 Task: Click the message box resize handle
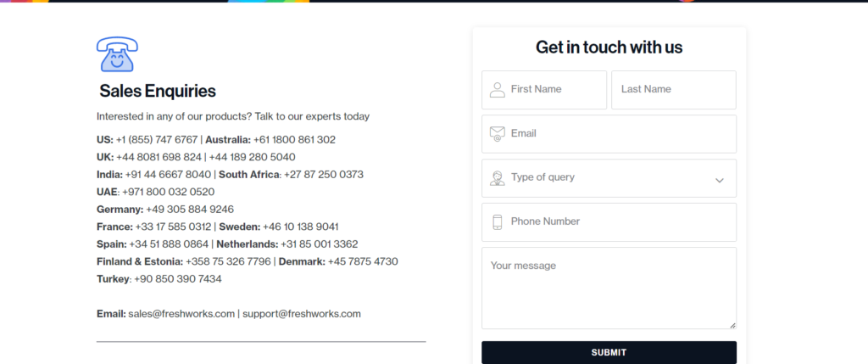(732, 325)
